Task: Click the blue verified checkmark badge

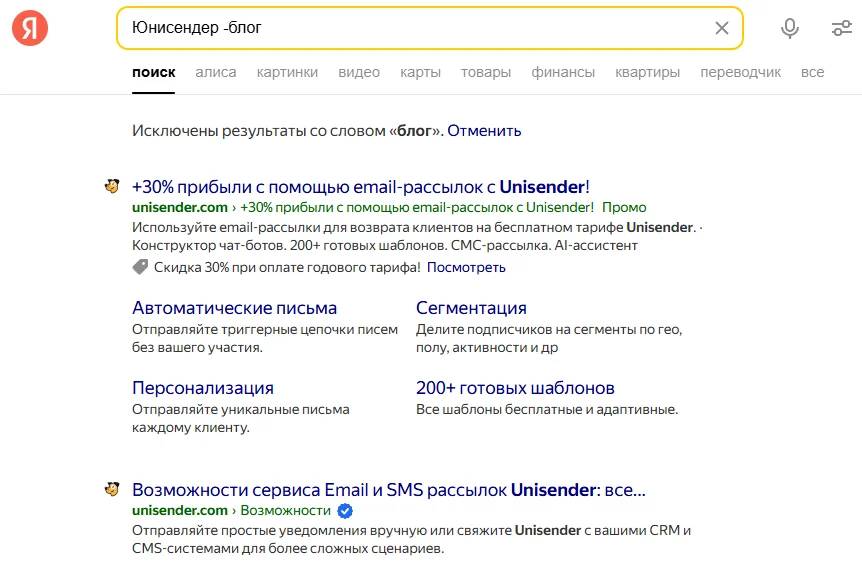Action: pyautogui.click(x=345, y=511)
